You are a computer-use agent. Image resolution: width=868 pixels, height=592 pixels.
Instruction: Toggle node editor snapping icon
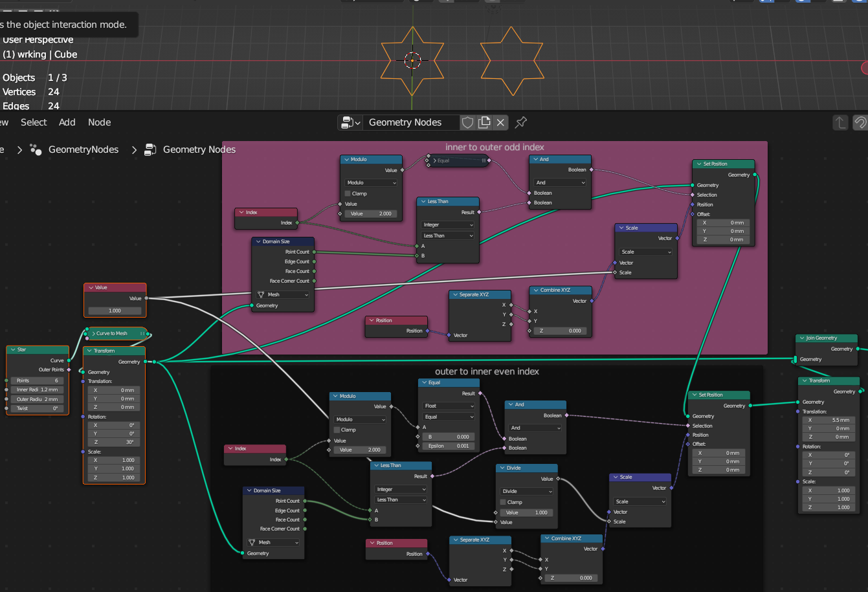(x=860, y=122)
